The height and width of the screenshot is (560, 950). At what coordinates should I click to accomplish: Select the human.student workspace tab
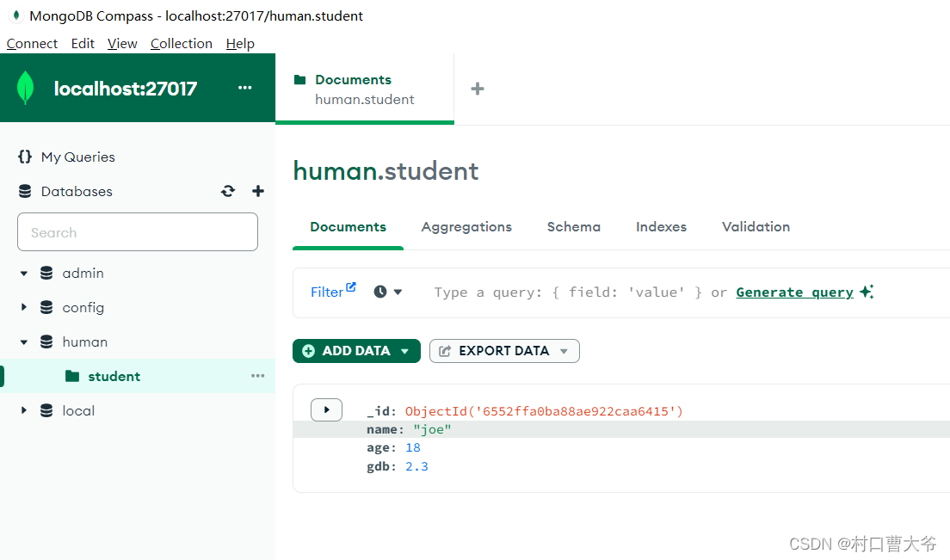pos(365,89)
